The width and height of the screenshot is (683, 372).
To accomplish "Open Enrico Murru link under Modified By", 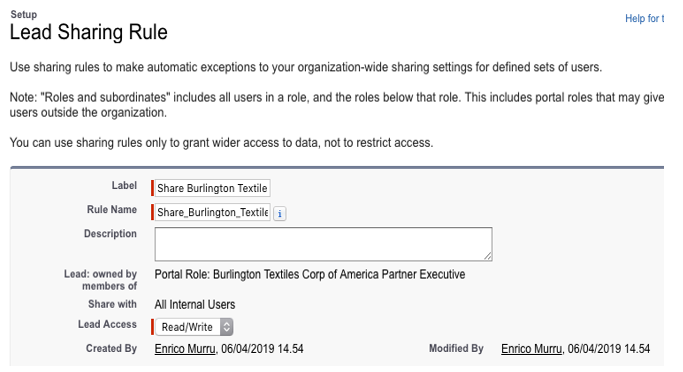I will (x=531, y=349).
